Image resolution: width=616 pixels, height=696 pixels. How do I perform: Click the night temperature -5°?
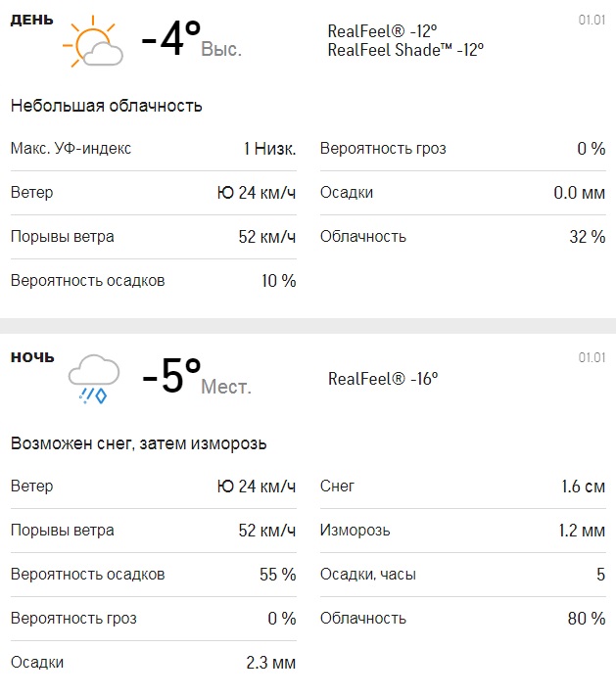pos(171,378)
